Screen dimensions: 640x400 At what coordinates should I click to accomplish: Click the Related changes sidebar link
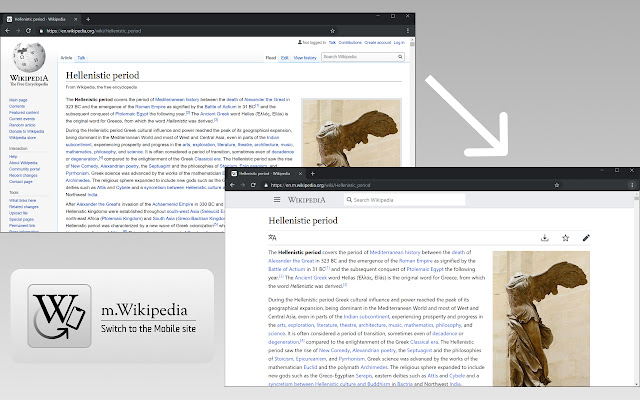24,207
